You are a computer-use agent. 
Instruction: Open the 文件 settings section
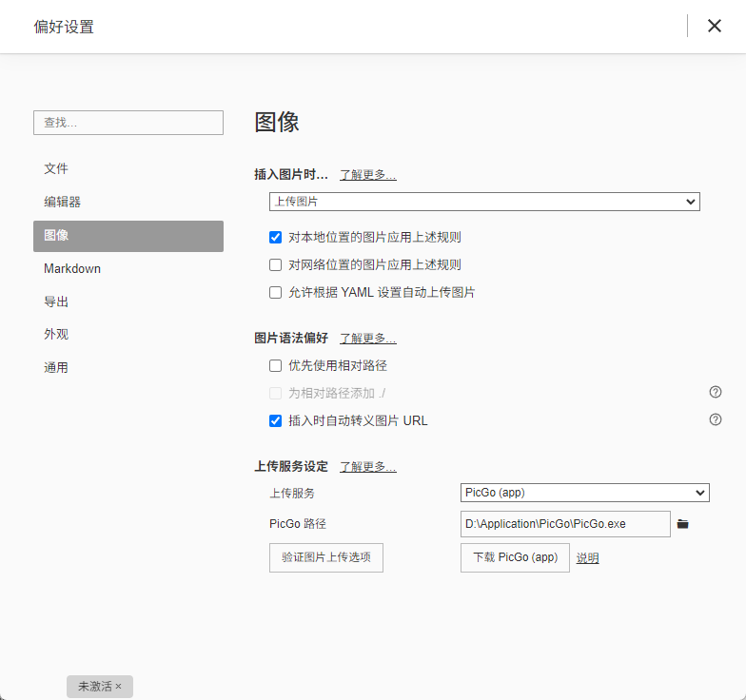56,168
